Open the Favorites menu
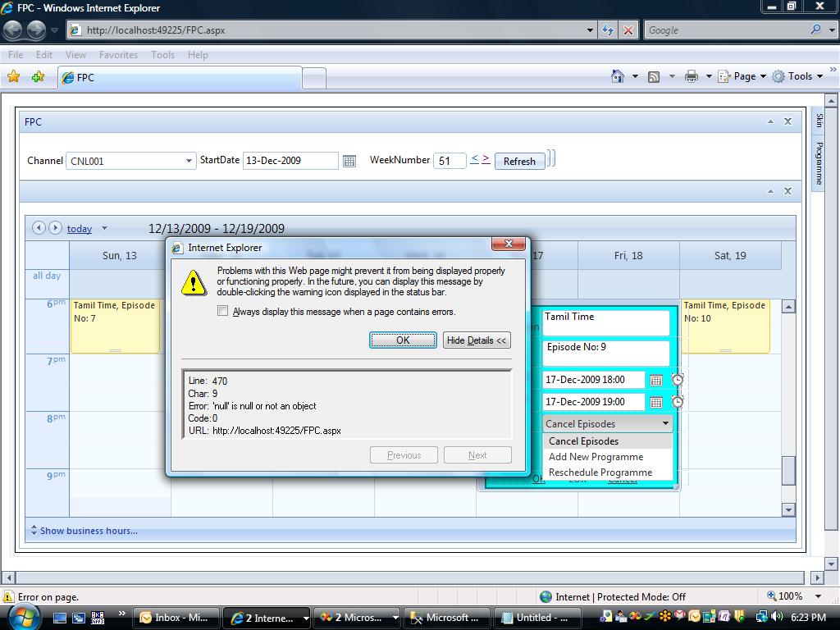This screenshot has height=630, width=840. 118,55
